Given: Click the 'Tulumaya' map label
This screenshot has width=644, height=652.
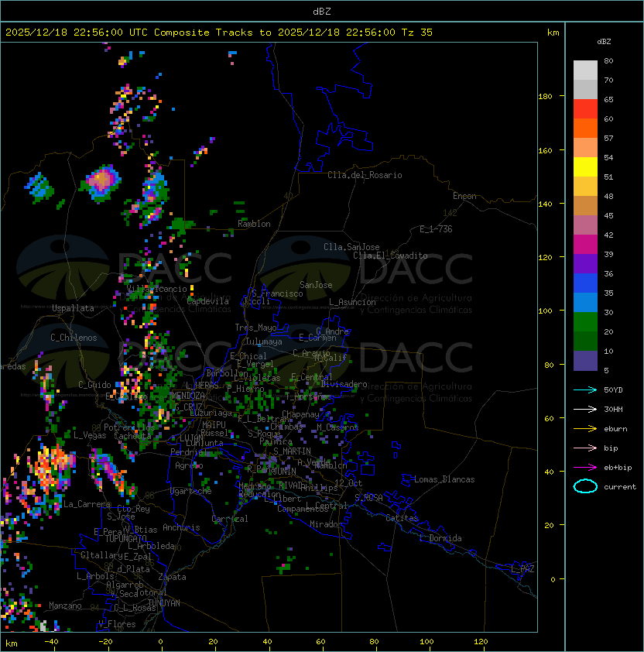Looking at the screenshot, I should (x=264, y=341).
